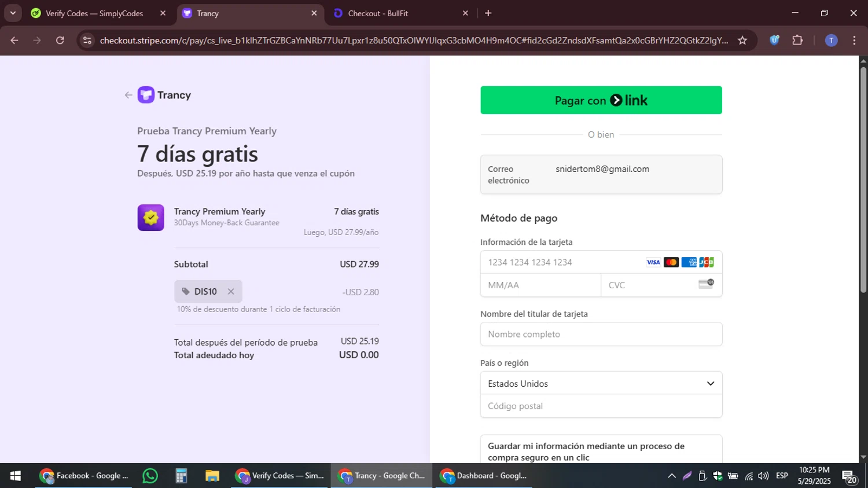Open File Explorer from the taskbar

212,476
